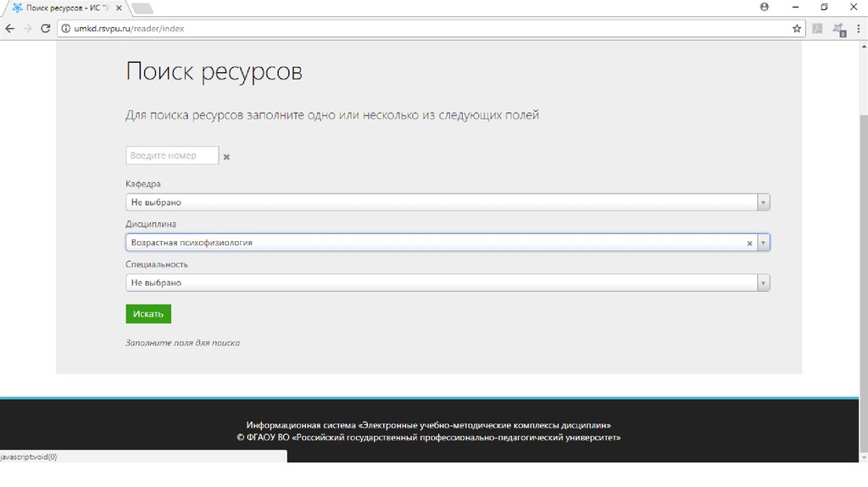Click inside the 'Введите номер' field
The height and width of the screenshot is (487, 868).
172,156
